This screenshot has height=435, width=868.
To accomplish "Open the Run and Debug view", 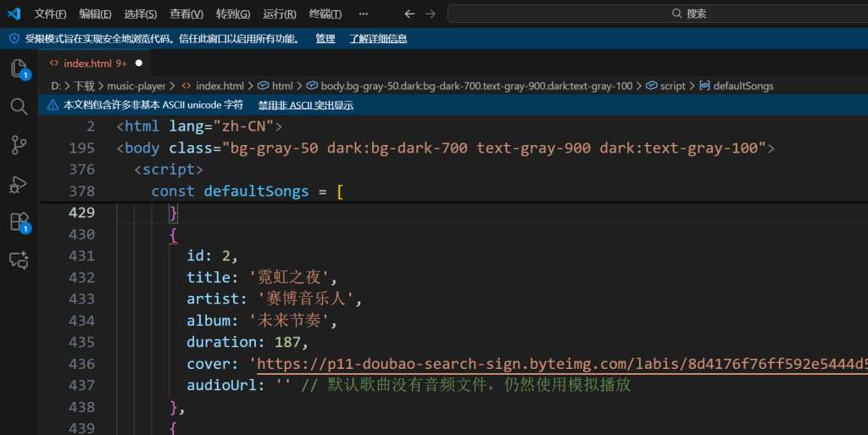I will pyautogui.click(x=19, y=184).
